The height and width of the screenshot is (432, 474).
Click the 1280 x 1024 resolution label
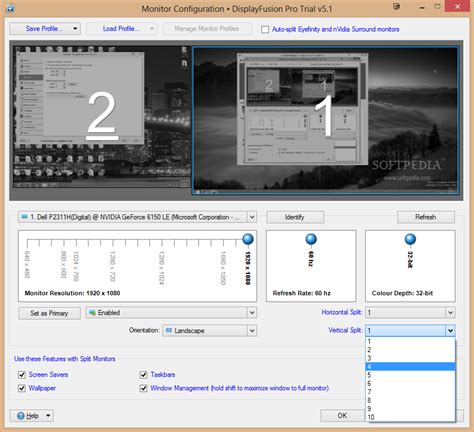pos(161,268)
